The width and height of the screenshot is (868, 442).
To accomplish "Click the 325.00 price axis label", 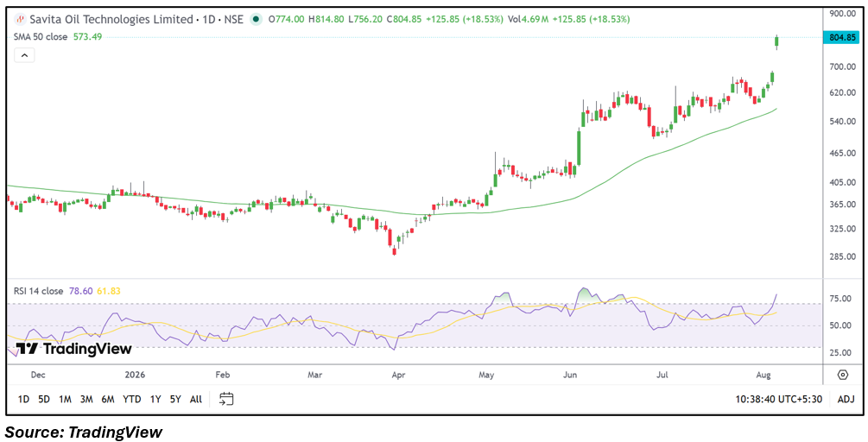I will 843,229.
